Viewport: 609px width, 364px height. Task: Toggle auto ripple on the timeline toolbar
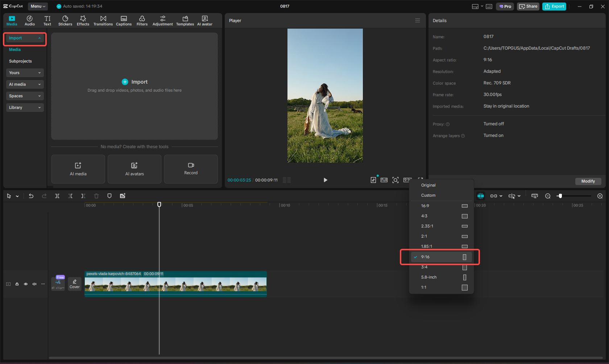point(481,196)
